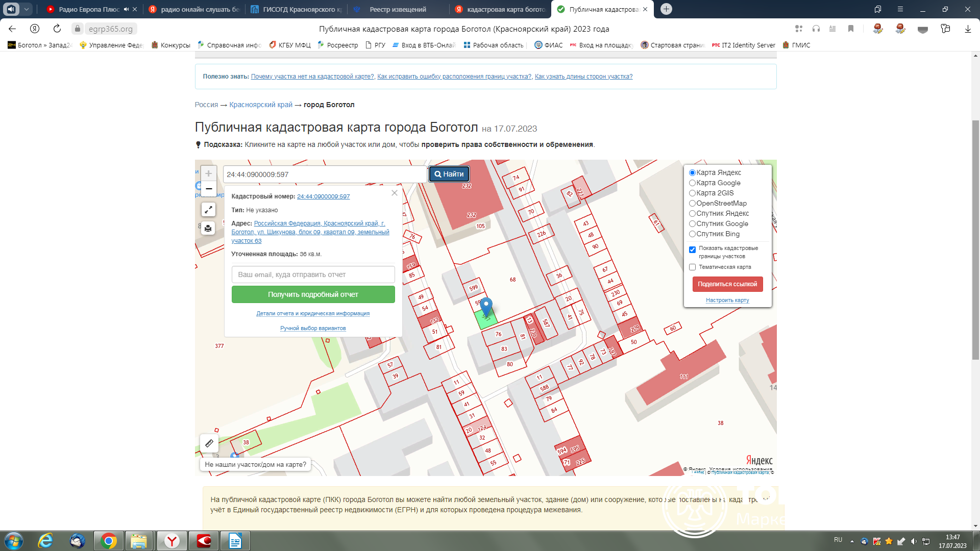Select Спутник Яндекс map layer
The height and width of the screenshot is (551, 980).
coord(692,213)
